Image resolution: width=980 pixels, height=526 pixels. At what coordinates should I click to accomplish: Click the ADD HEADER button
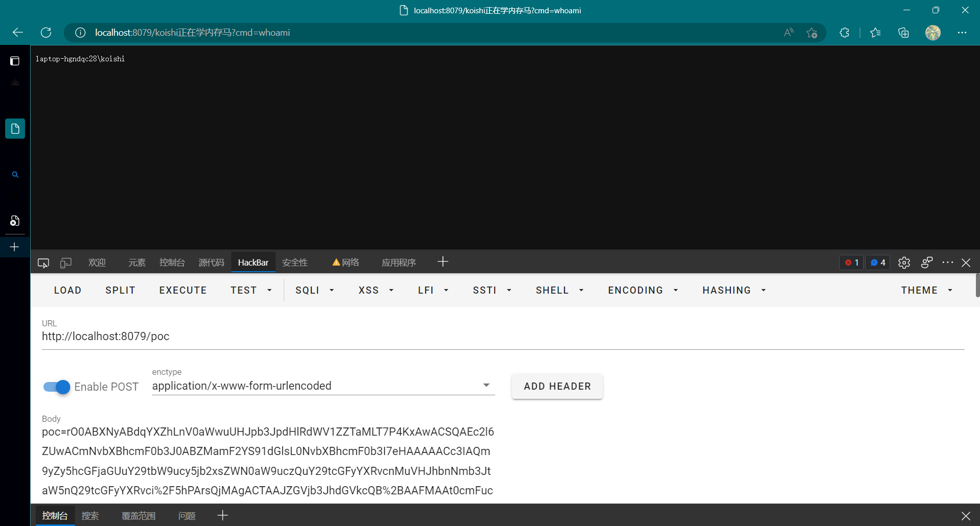(557, 387)
